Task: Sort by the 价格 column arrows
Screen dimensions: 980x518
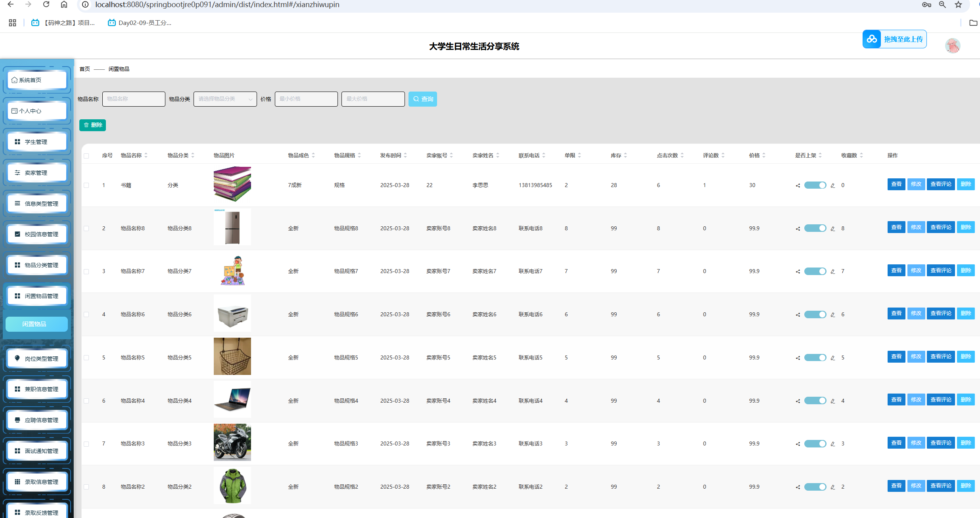Action: [764, 155]
